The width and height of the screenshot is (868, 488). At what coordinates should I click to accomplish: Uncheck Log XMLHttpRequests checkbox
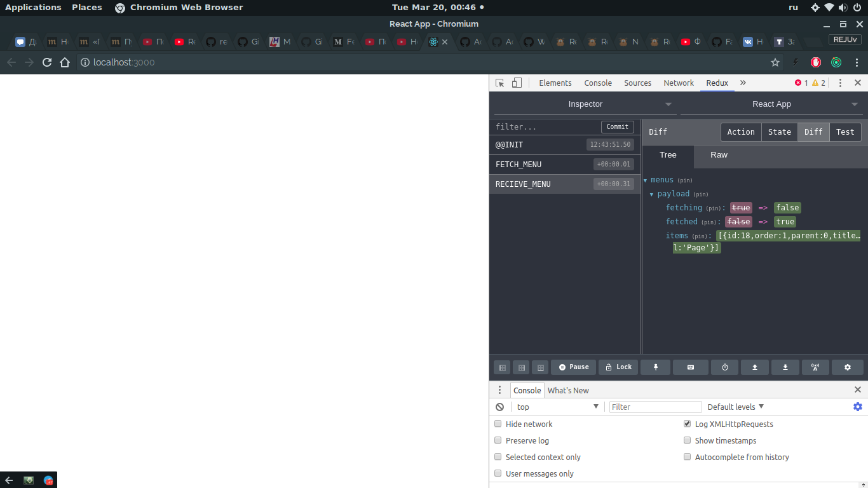[687, 424]
